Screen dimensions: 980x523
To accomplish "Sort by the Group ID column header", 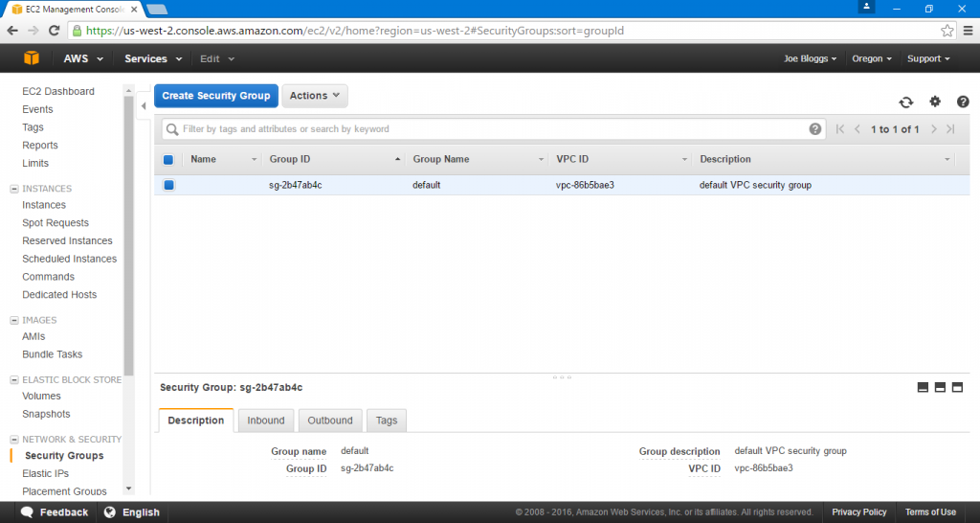I will 289,159.
